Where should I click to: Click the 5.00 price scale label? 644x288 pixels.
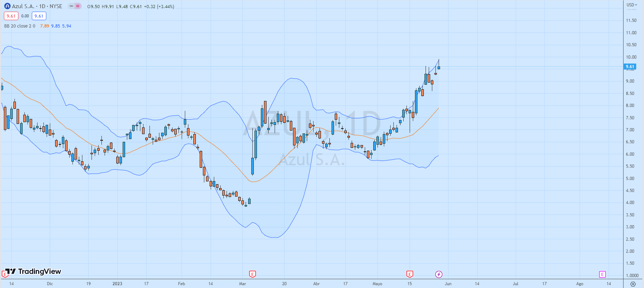pos(630,178)
